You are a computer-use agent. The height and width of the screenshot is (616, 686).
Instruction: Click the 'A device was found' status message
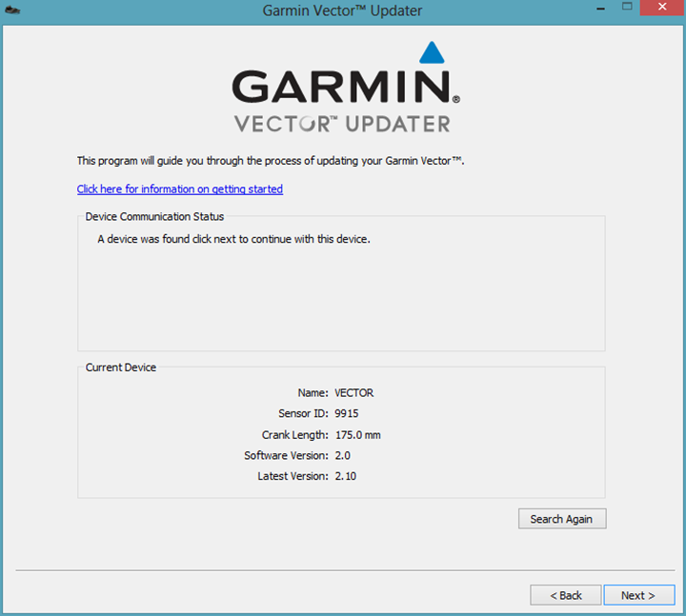[x=233, y=239]
